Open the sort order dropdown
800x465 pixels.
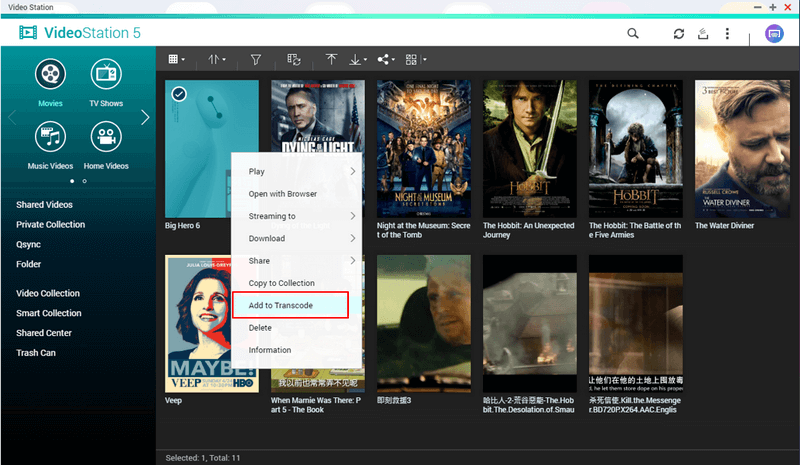[x=216, y=60]
